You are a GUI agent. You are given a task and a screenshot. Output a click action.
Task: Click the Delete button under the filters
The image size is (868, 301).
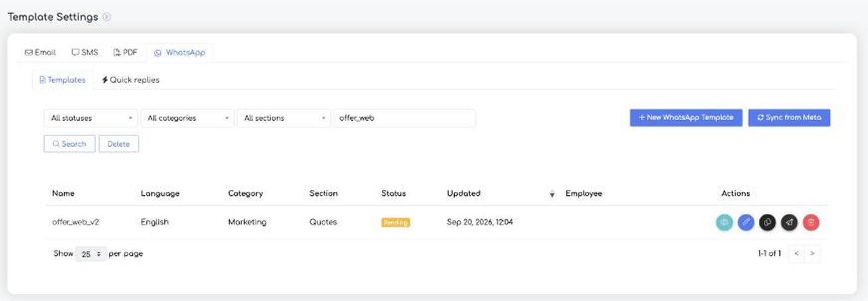point(118,144)
